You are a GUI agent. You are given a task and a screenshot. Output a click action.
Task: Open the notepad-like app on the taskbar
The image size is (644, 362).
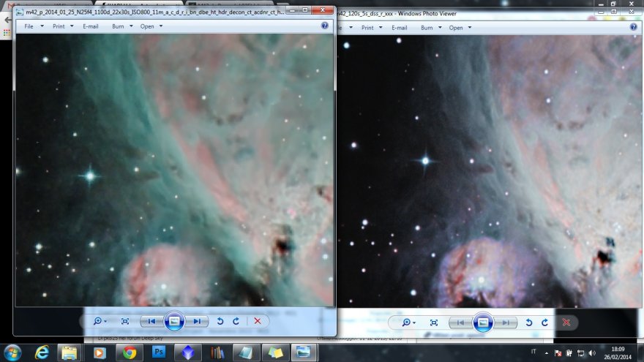(246, 352)
